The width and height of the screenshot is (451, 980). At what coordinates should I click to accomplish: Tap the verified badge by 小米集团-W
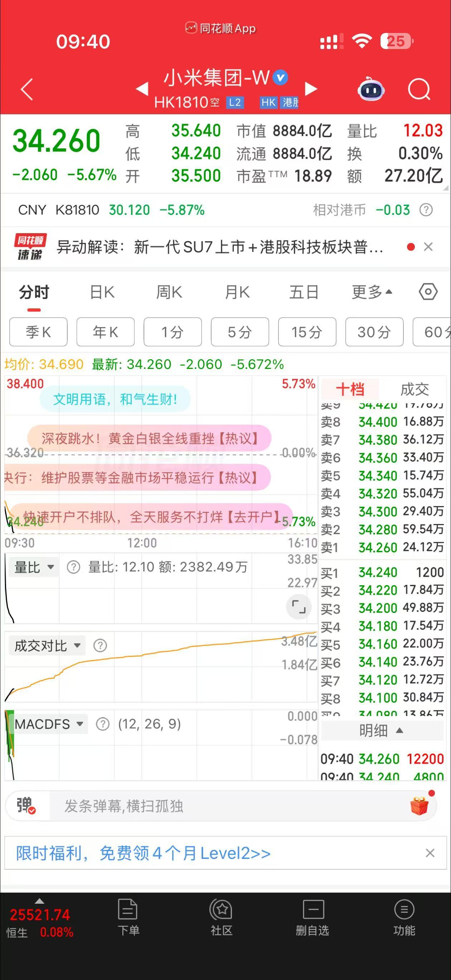click(281, 78)
